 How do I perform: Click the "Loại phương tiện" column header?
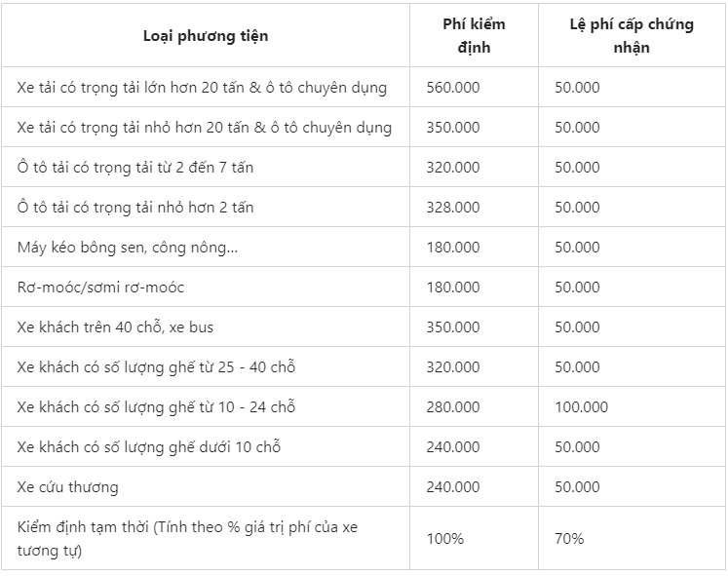pos(205,36)
